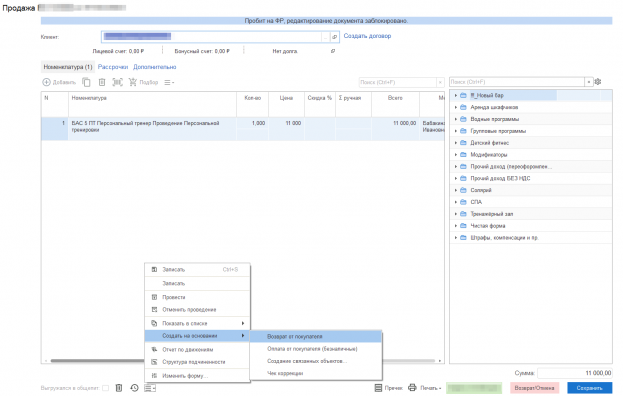Open the list-options menu beside Подбор
The image size is (623, 396).
pos(169,83)
